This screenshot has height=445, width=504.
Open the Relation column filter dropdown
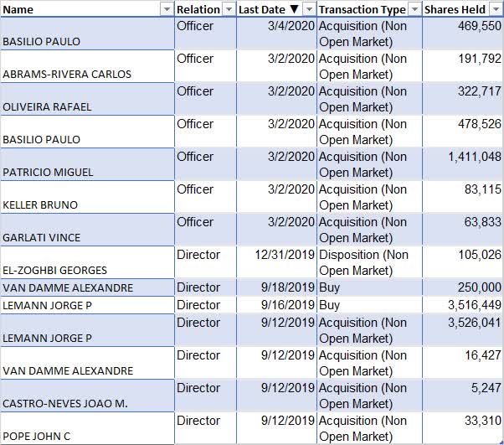click(228, 9)
